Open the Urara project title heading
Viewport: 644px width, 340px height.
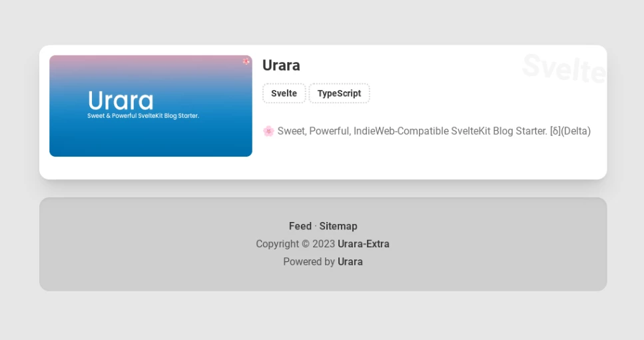coord(281,65)
